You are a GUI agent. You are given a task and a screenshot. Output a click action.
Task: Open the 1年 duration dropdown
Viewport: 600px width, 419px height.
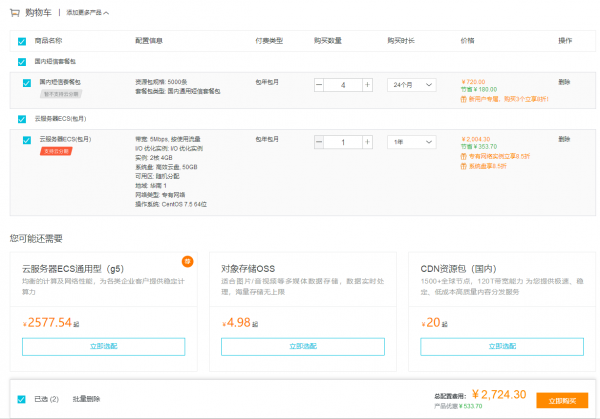tap(412, 142)
